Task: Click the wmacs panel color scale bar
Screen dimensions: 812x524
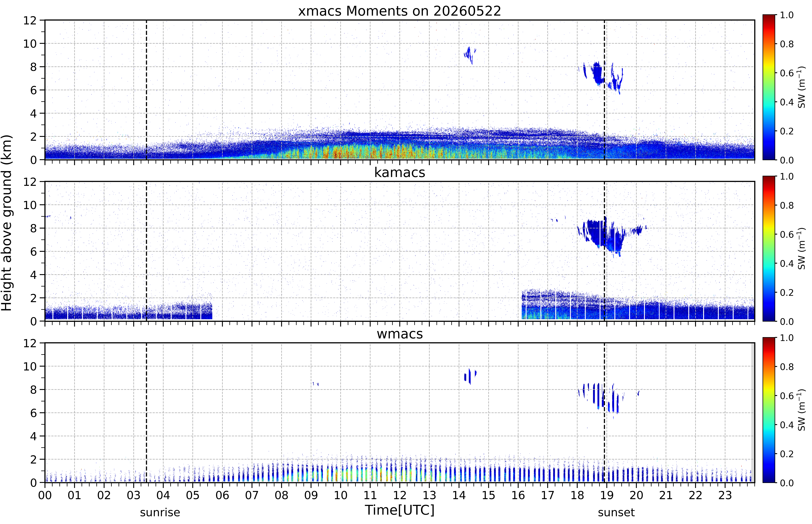Action: [769, 410]
